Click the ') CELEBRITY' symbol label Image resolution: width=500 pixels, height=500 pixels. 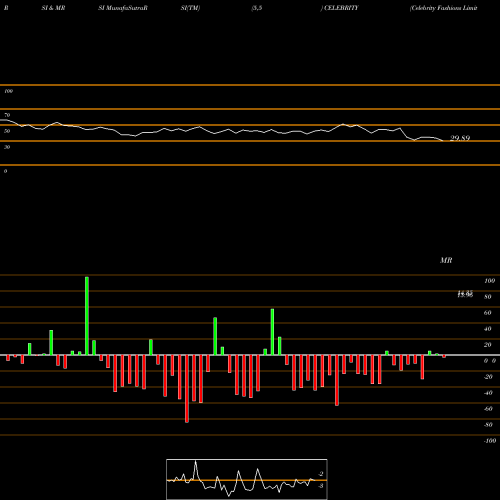pyautogui.click(x=339, y=8)
